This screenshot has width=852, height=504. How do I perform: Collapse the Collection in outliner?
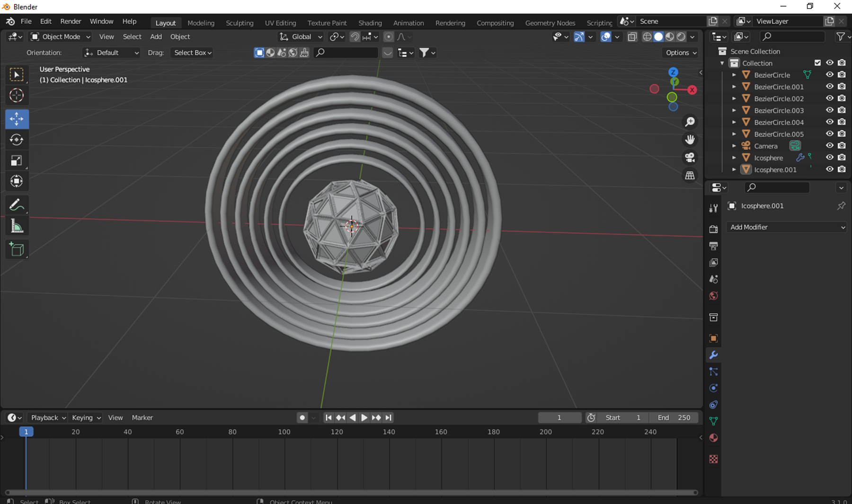pyautogui.click(x=722, y=63)
